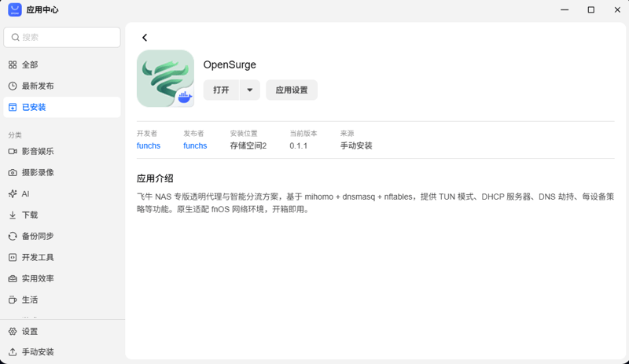The height and width of the screenshot is (364, 629).
Task: Open the OpenSurge app with 打开 button
Action: (x=221, y=90)
